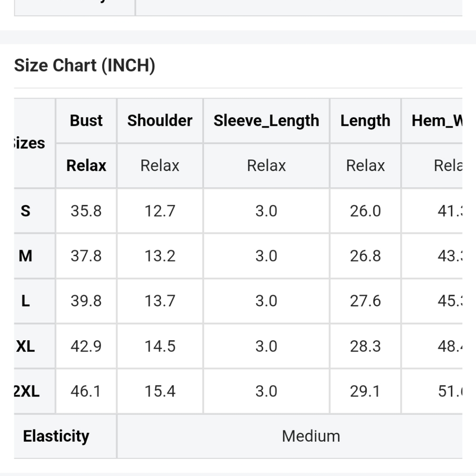
Task: Click the 15.4 shoulder value for 2XL
Action: 160,391
